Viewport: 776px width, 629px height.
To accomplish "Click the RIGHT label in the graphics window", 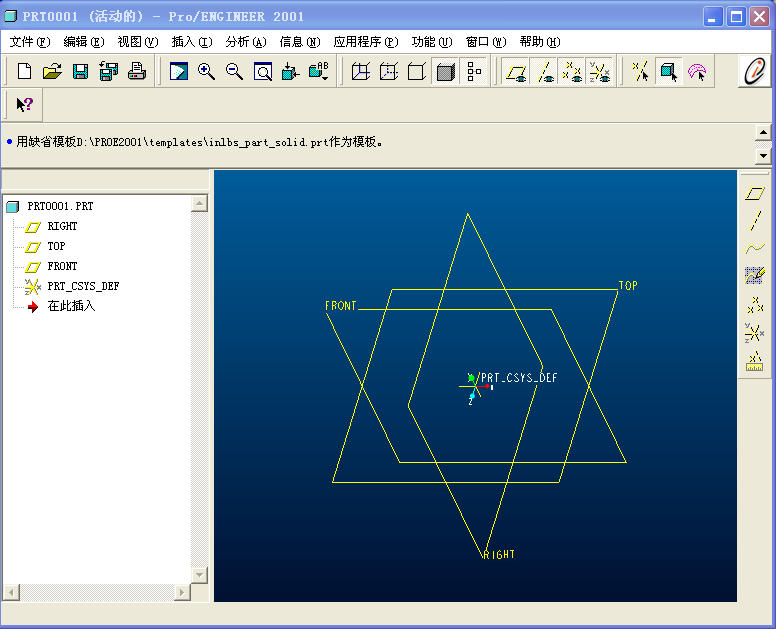I will pos(499,555).
